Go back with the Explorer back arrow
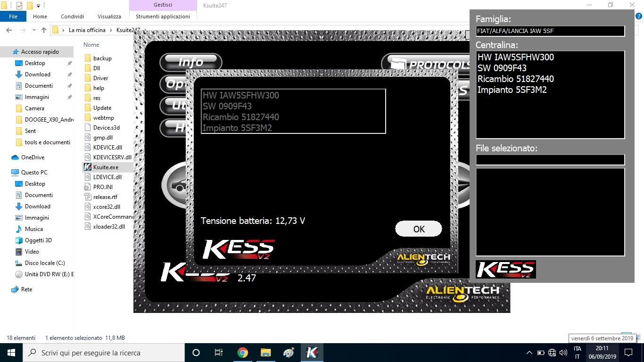644x362 pixels. 9,30
